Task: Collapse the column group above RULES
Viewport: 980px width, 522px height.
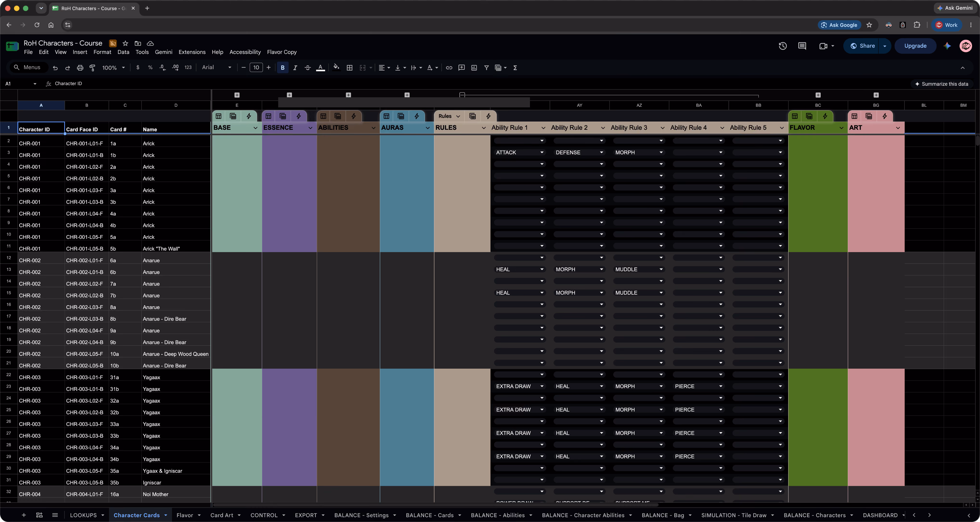Action: click(462, 95)
